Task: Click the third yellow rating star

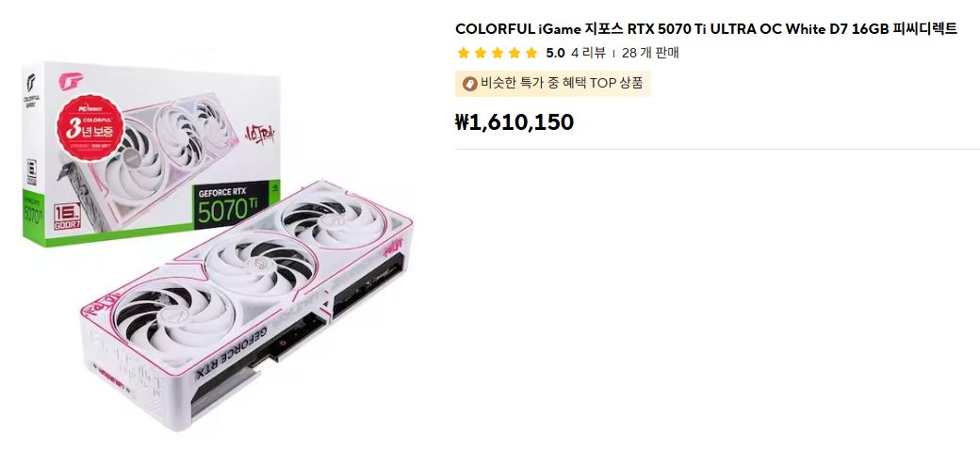Action: coord(498,53)
